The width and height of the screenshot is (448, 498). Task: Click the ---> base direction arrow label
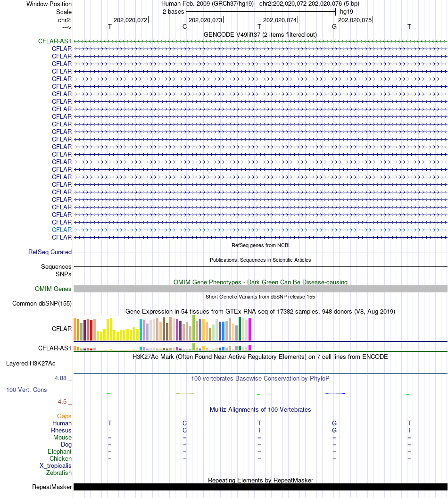[x=66, y=28]
